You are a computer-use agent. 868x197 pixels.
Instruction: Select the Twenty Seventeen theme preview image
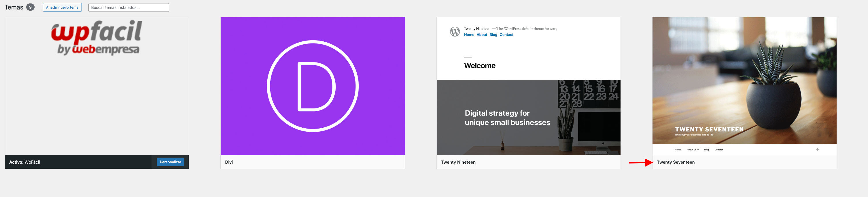coord(744,86)
